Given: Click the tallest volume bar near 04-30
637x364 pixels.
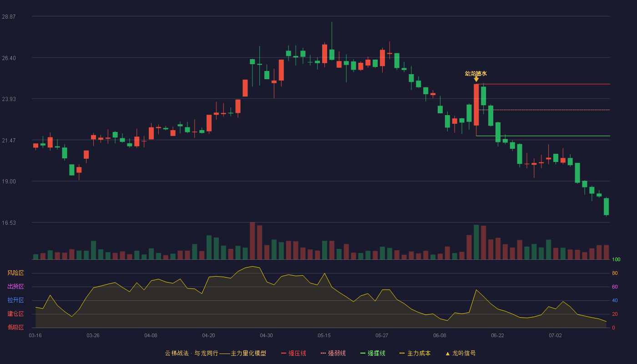Looking at the screenshot, I should (252, 241).
